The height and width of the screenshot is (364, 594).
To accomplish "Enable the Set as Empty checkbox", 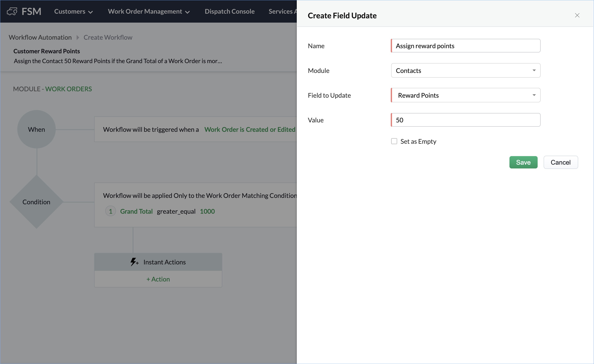I will tap(394, 141).
